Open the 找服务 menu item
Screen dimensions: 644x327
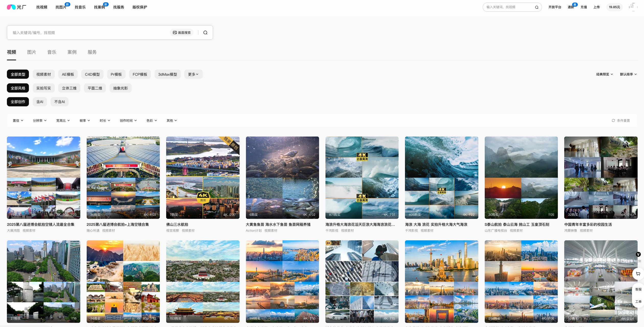tap(119, 7)
